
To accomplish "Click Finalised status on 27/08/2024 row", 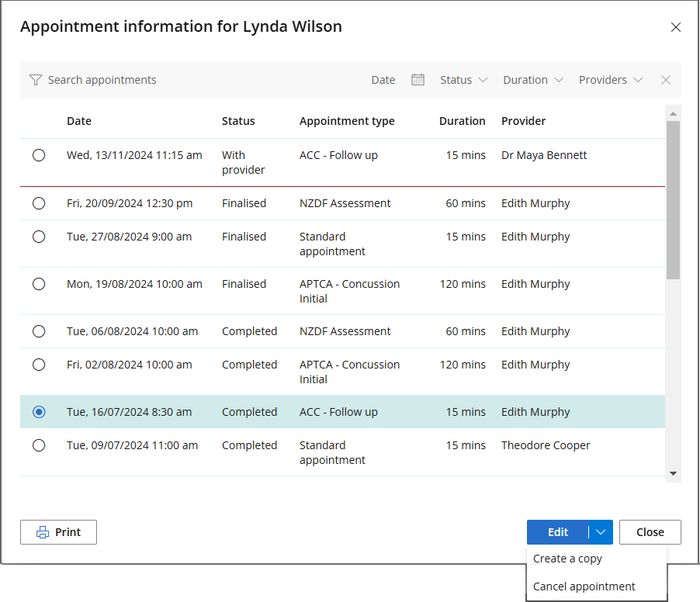I will coord(244,237).
